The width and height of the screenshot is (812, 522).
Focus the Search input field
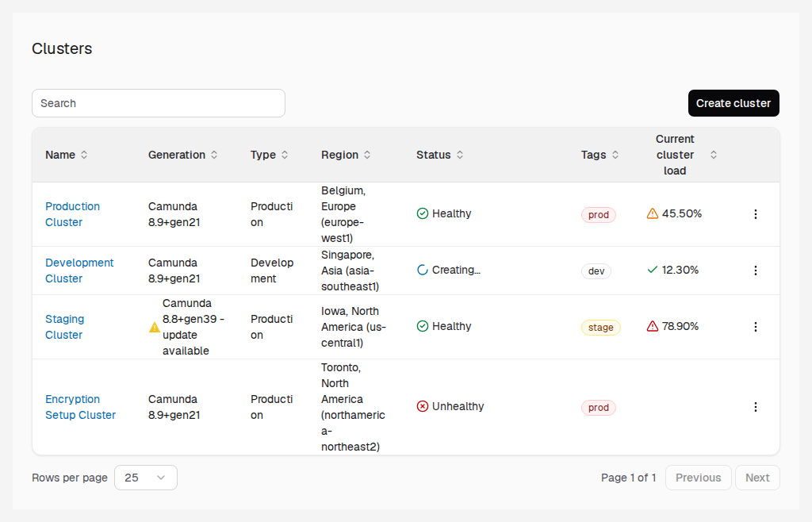[159, 103]
